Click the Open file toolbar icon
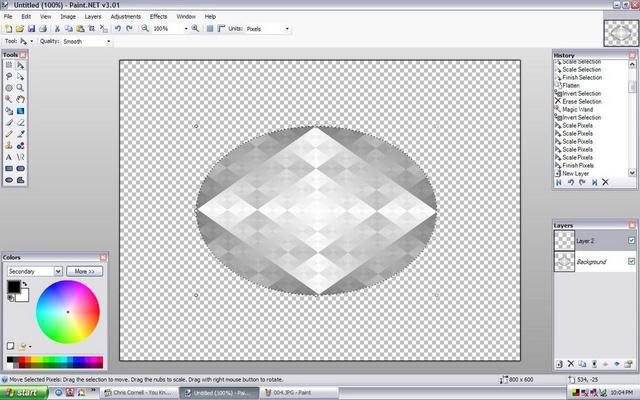This screenshot has height=400, width=640. (x=20, y=29)
